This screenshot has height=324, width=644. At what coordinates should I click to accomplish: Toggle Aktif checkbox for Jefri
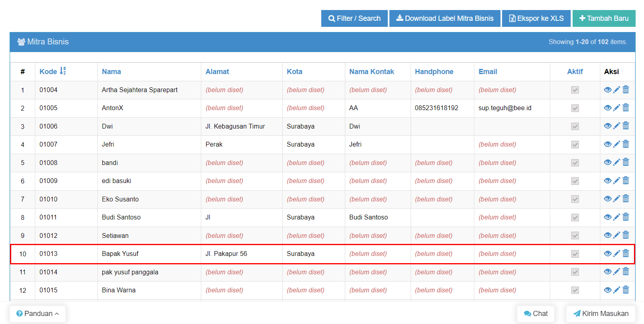(x=575, y=145)
